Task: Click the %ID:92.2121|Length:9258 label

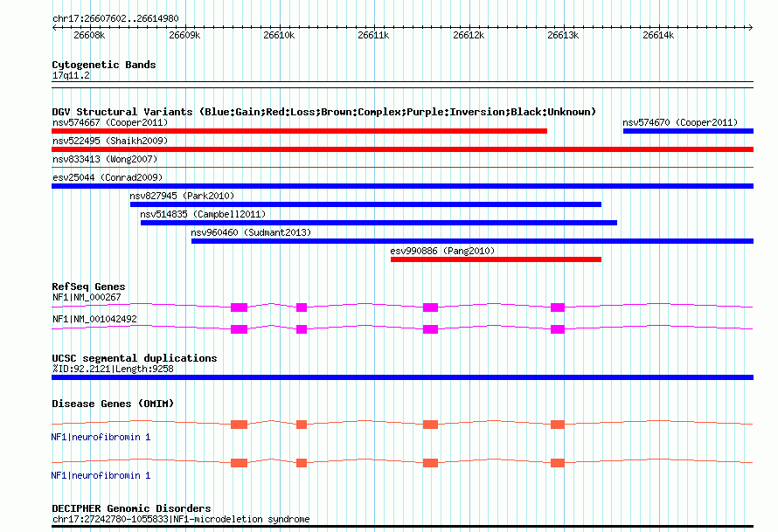Action: pyautogui.click(x=113, y=369)
